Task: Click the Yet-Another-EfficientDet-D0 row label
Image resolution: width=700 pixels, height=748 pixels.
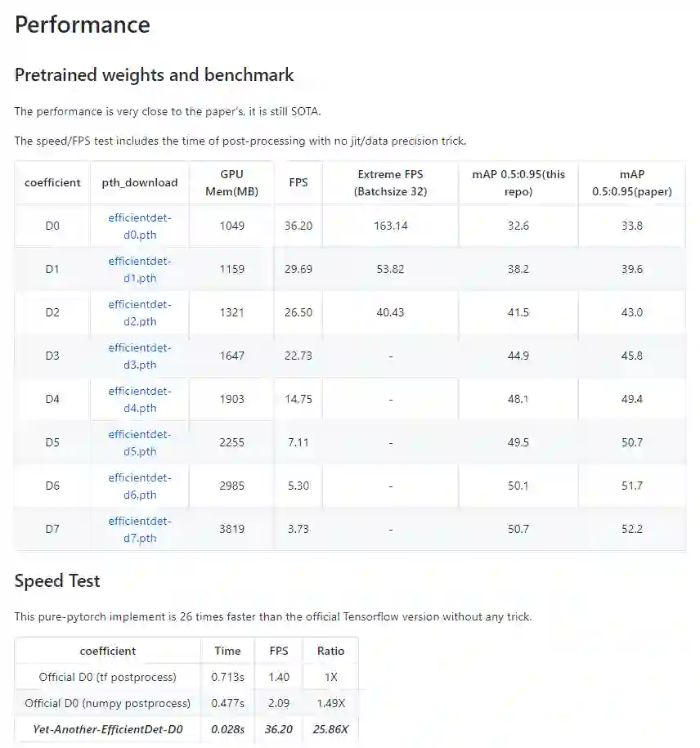Action: [108, 729]
